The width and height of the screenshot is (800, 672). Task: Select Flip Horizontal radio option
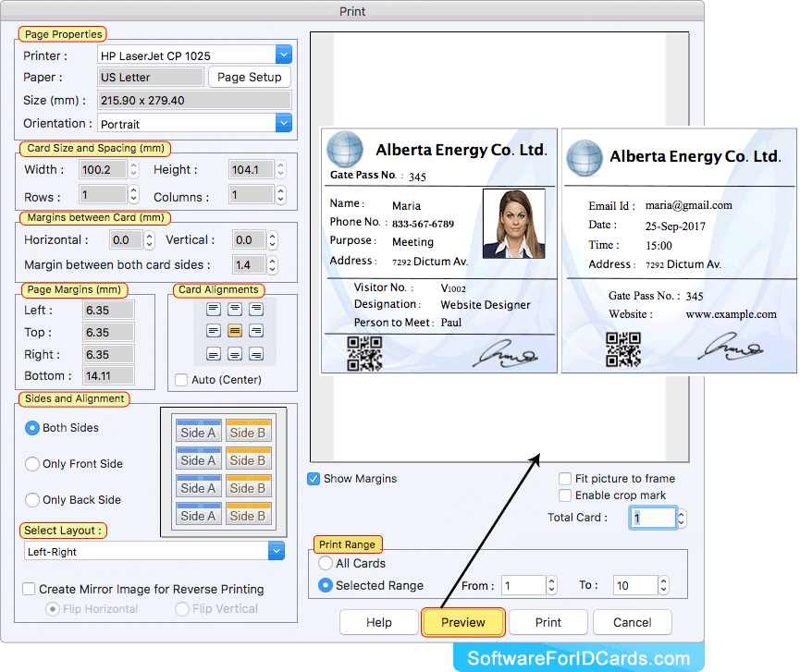[53, 609]
